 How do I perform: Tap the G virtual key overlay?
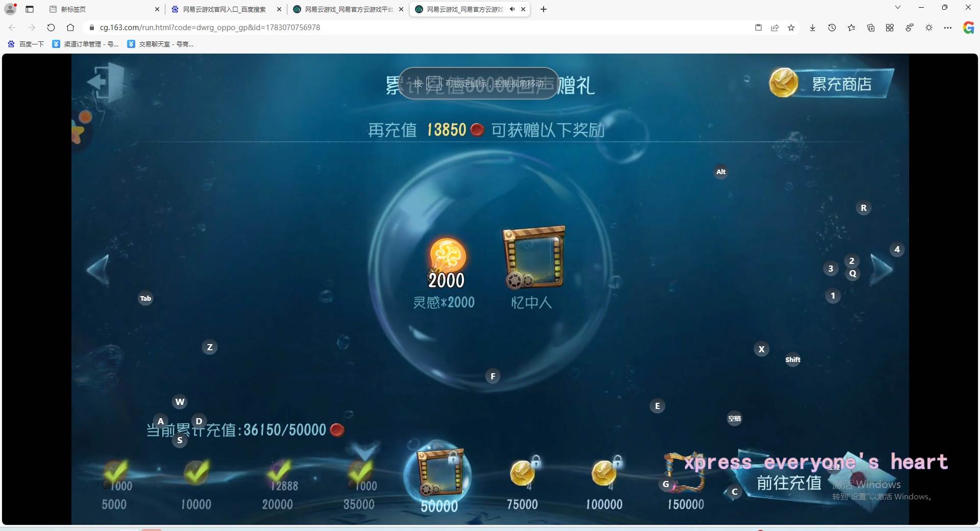[666, 484]
